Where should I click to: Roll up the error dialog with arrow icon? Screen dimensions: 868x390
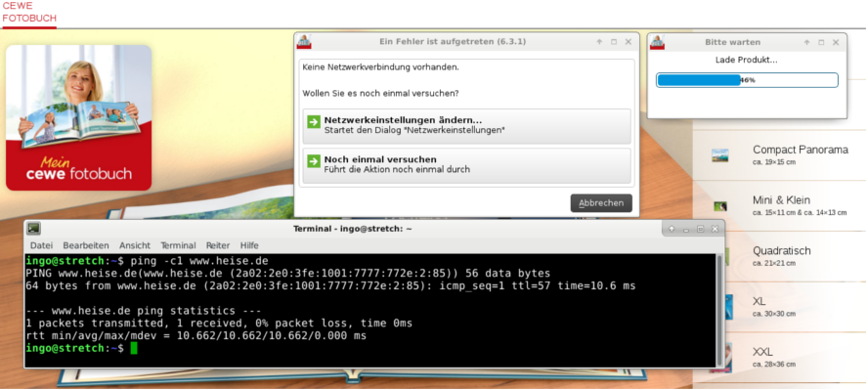tap(599, 42)
